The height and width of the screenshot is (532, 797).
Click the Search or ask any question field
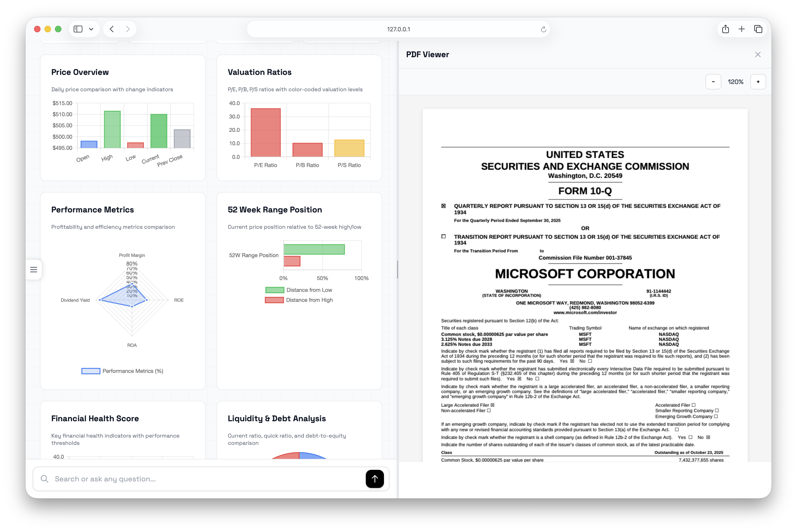(204, 479)
